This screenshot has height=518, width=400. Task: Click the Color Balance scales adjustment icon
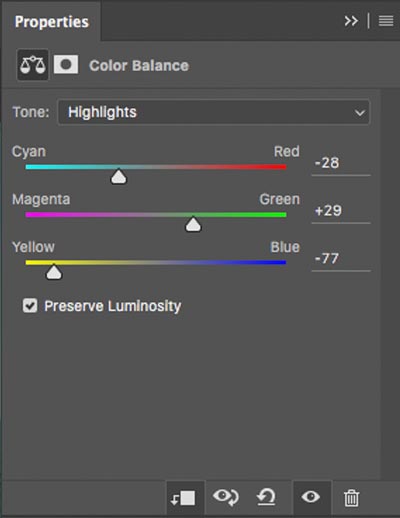pos(33,65)
